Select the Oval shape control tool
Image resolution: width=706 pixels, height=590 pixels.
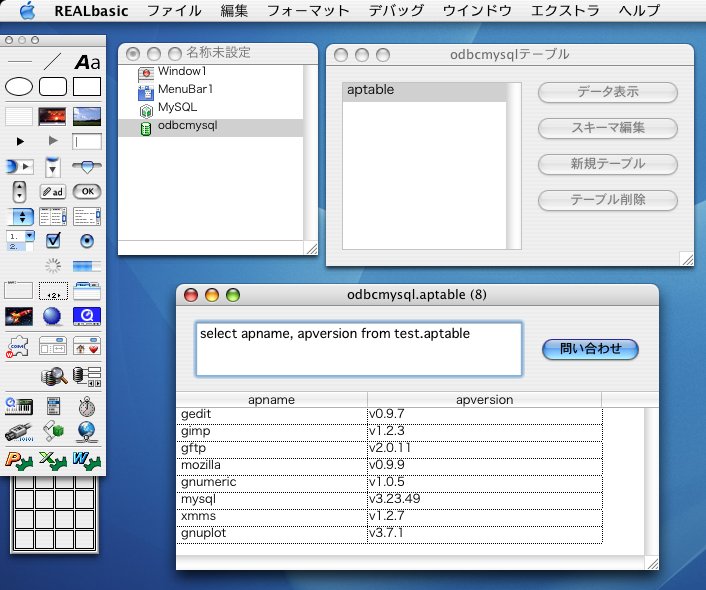tap(19, 87)
